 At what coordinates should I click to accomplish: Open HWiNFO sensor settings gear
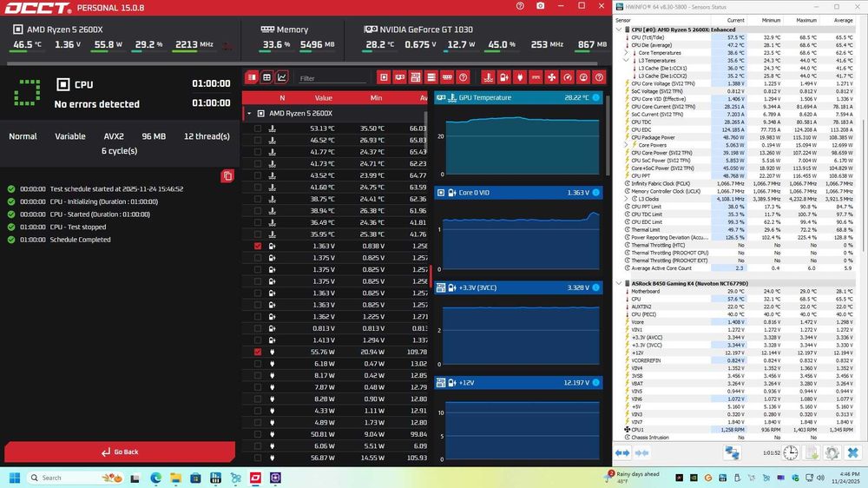[x=832, y=452]
